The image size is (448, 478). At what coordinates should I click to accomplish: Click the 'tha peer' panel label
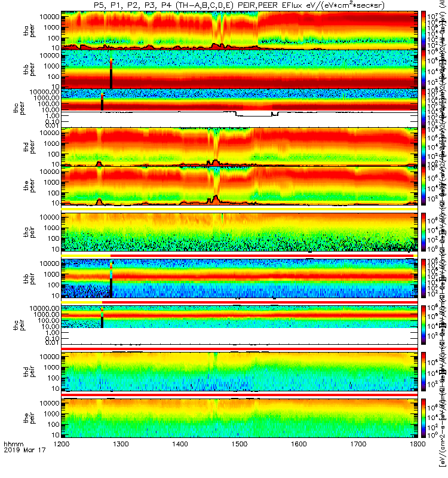point(29,31)
